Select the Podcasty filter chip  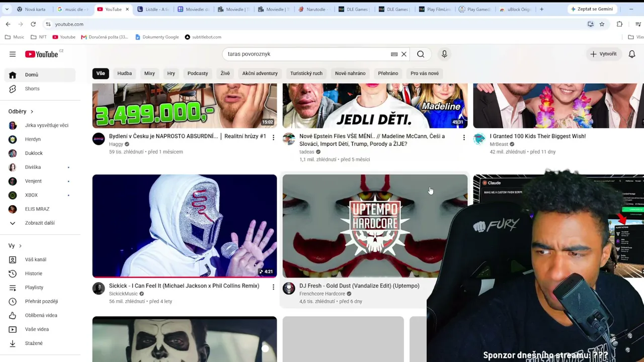[198, 73]
